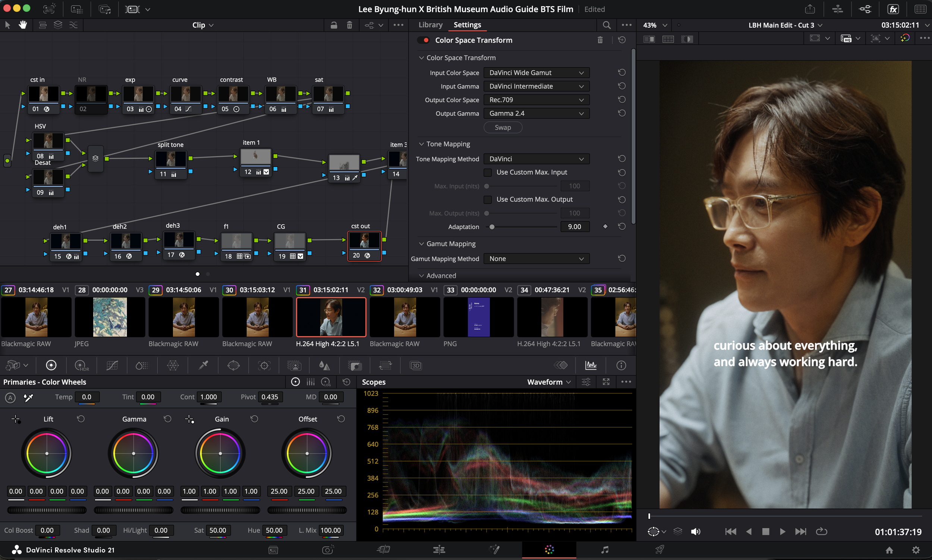Search the effects settings panel
This screenshot has width=932, height=560.
(x=607, y=25)
